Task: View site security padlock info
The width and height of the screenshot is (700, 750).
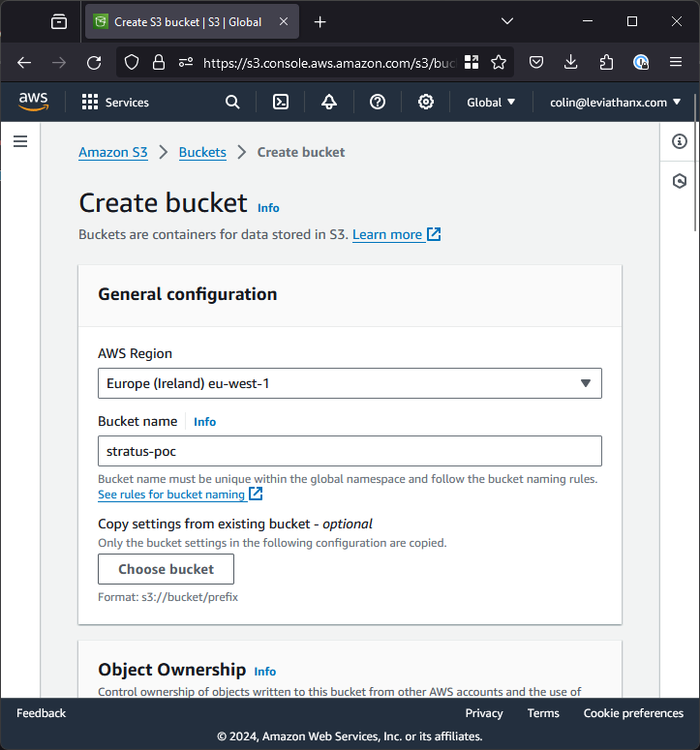Action: pos(159,62)
